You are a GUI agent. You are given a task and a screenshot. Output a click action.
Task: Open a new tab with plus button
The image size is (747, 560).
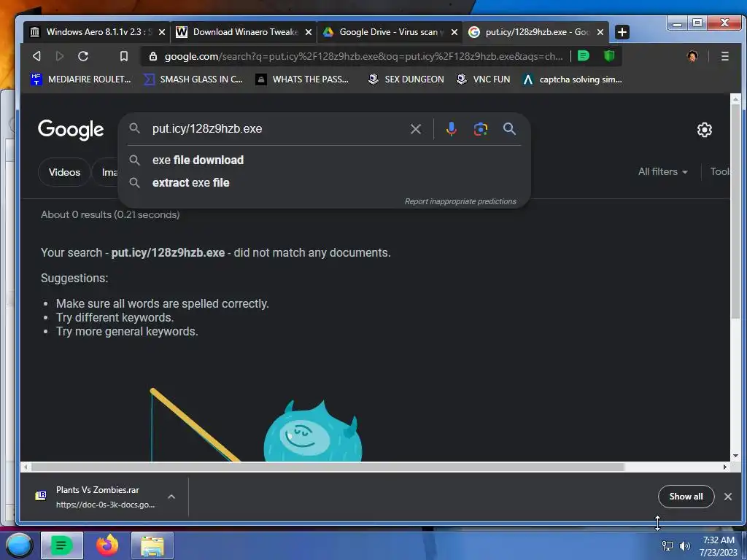(x=622, y=32)
